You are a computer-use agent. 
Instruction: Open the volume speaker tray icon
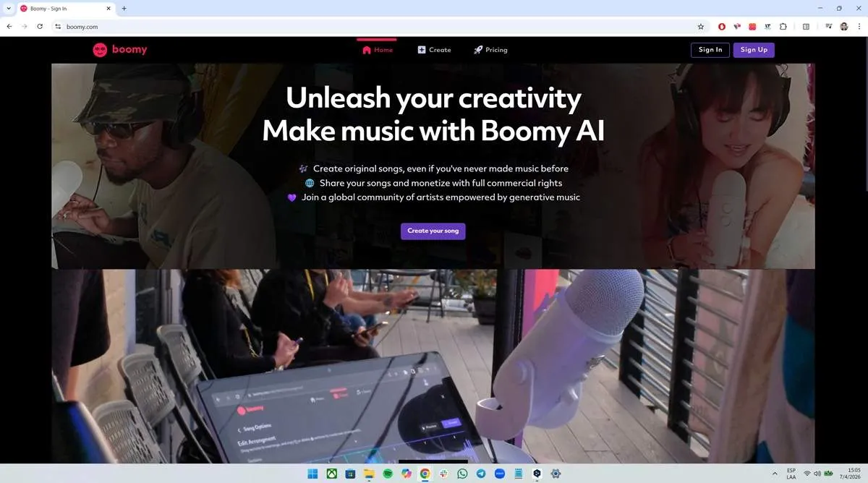coord(817,474)
